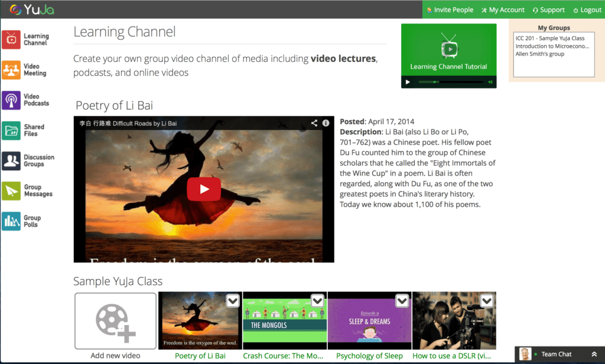Screen dimensions: 605x364
Task: Seek the Learning Channel Tutorial progress bar
Action: point(451,82)
